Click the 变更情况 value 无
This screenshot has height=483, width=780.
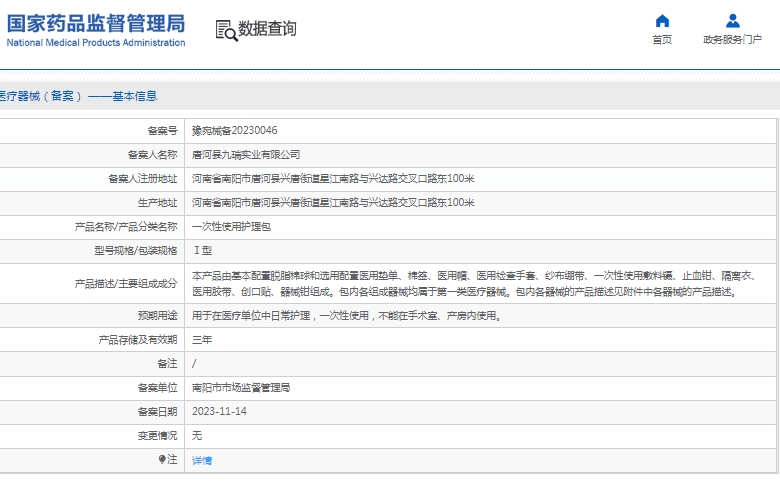tap(197, 436)
